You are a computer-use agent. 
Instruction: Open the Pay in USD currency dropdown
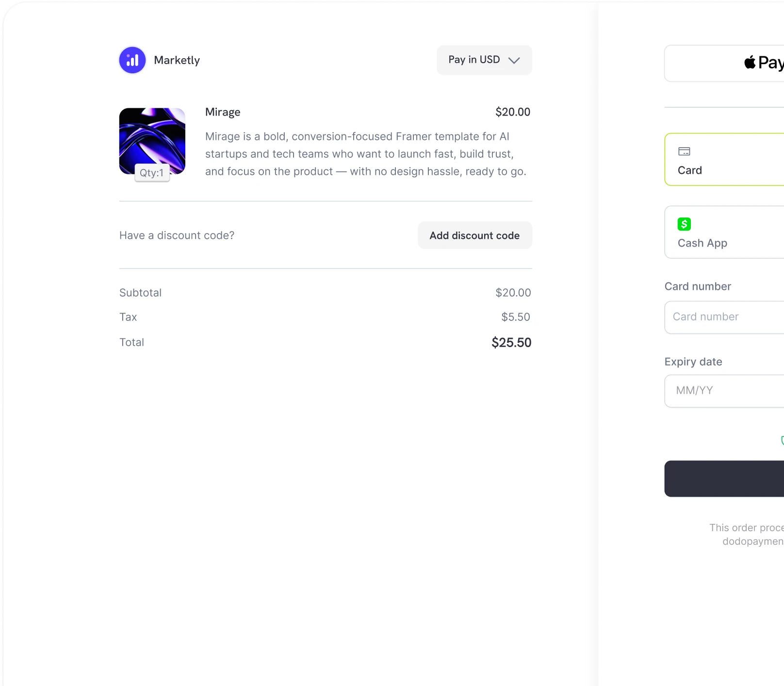point(484,60)
